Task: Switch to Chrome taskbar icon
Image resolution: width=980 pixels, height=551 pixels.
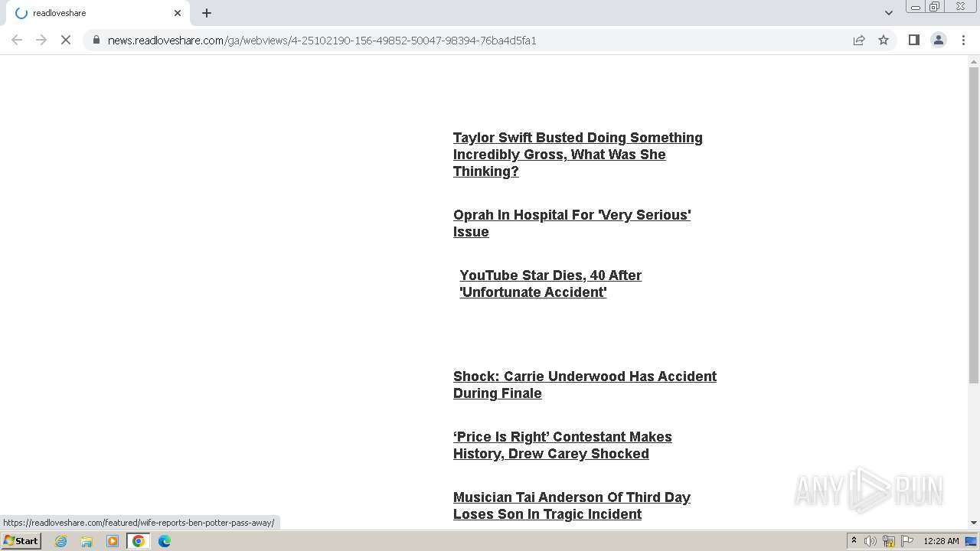Action: pyautogui.click(x=139, y=541)
